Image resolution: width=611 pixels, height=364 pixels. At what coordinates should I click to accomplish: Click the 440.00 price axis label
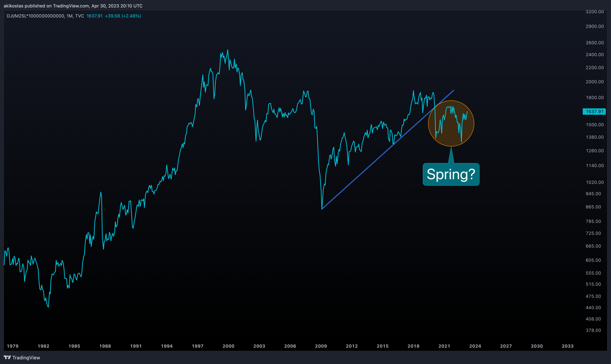[593, 308]
